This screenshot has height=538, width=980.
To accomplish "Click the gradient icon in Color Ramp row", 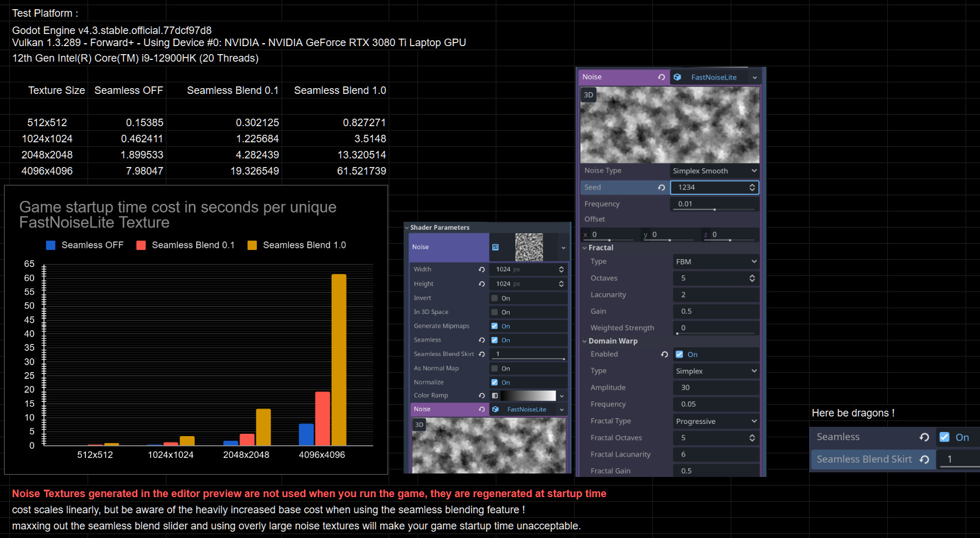I will click(x=495, y=396).
